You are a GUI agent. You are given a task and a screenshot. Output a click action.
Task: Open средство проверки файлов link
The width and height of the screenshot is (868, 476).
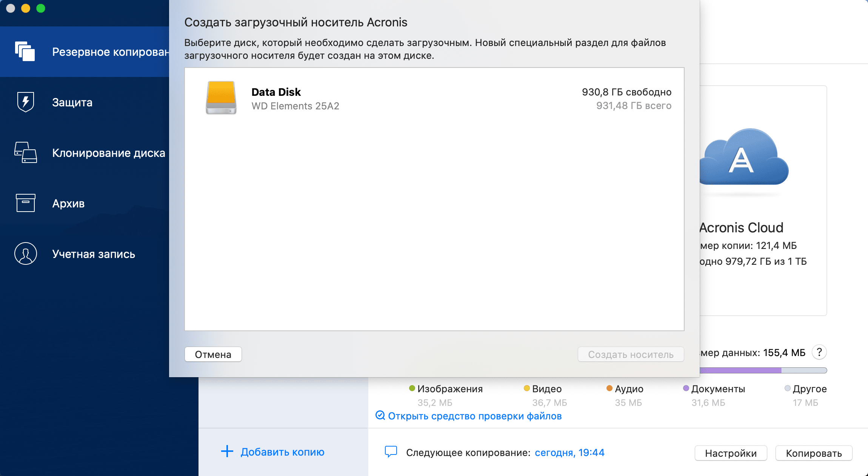[x=470, y=416]
